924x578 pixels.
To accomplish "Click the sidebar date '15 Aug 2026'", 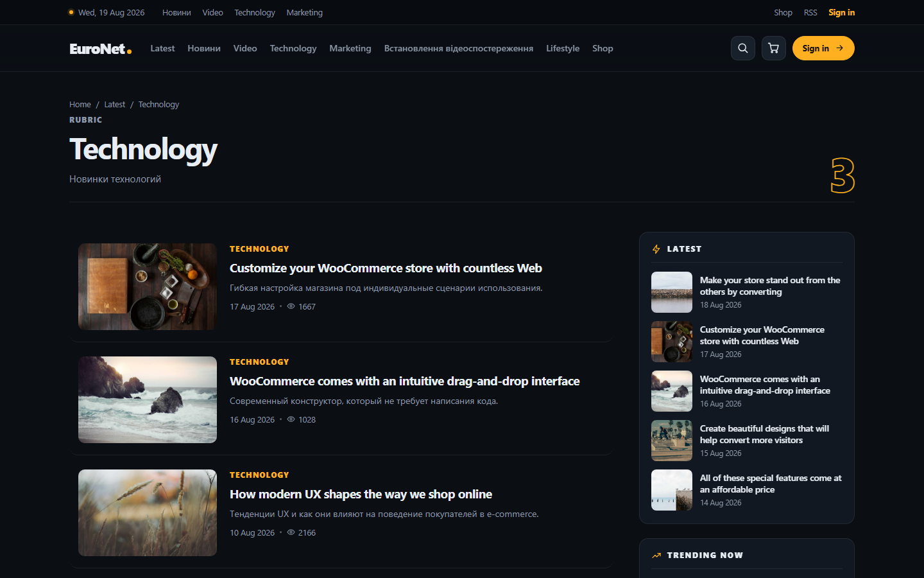I will click(721, 453).
